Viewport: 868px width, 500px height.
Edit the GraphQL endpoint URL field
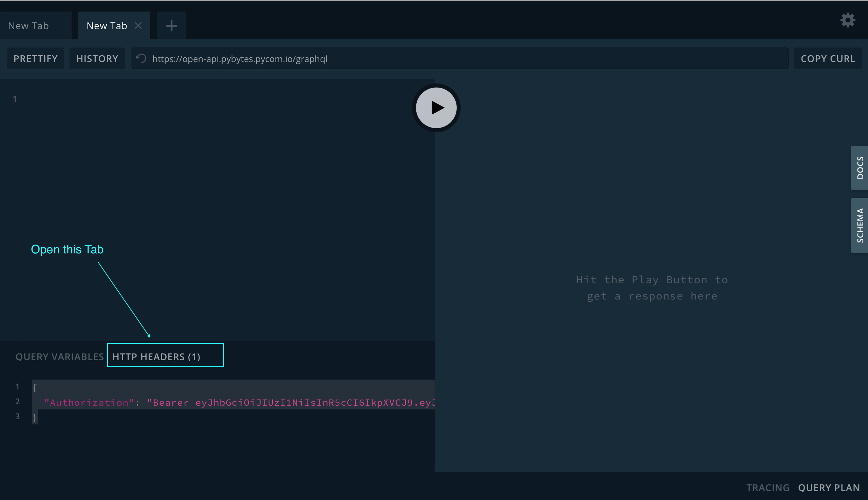click(x=447, y=59)
